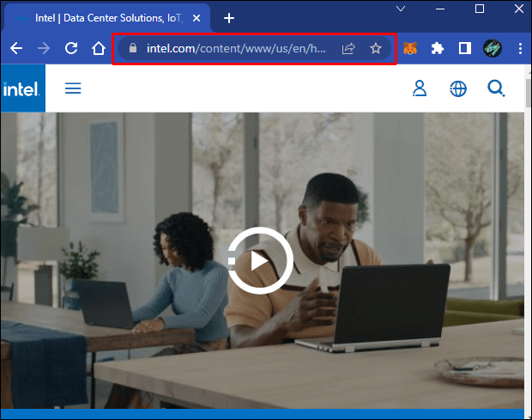Open the Chrome profile avatar
Viewport: 532px width, 420px height.
pyautogui.click(x=493, y=48)
